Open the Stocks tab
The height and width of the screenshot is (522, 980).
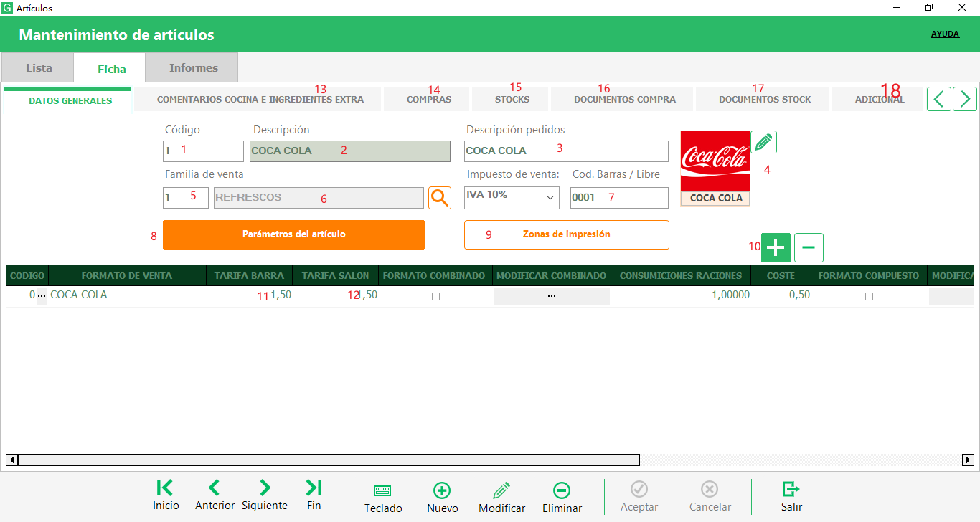(512, 100)
